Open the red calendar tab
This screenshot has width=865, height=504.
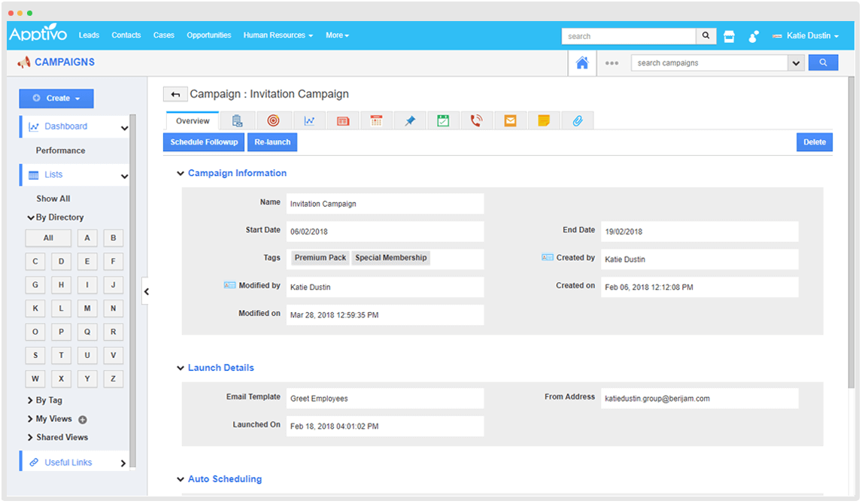[x=377, y=120]
